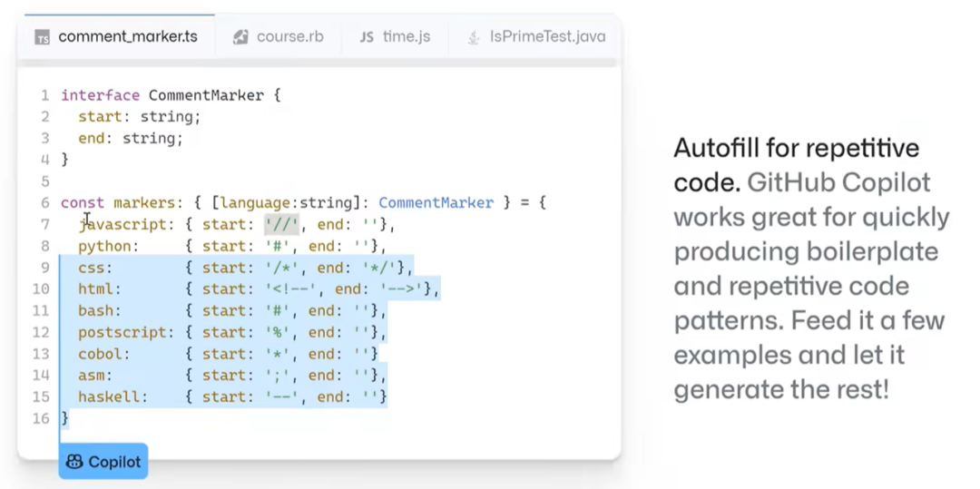
Task: Click the highlighted '//' string on line 7
Action: point(282,223)
